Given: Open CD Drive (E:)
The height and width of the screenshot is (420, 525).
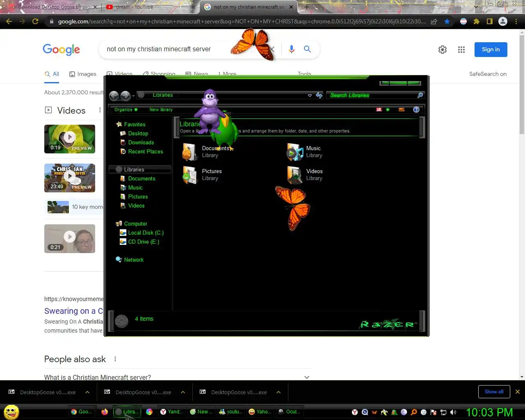Looking at the screenshot, I should [144, 242].
